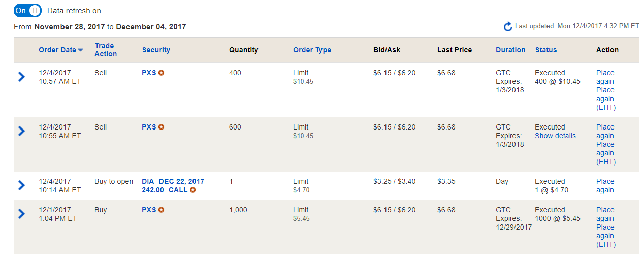Click star icon beside PXS in Buy row

[161, 210]
